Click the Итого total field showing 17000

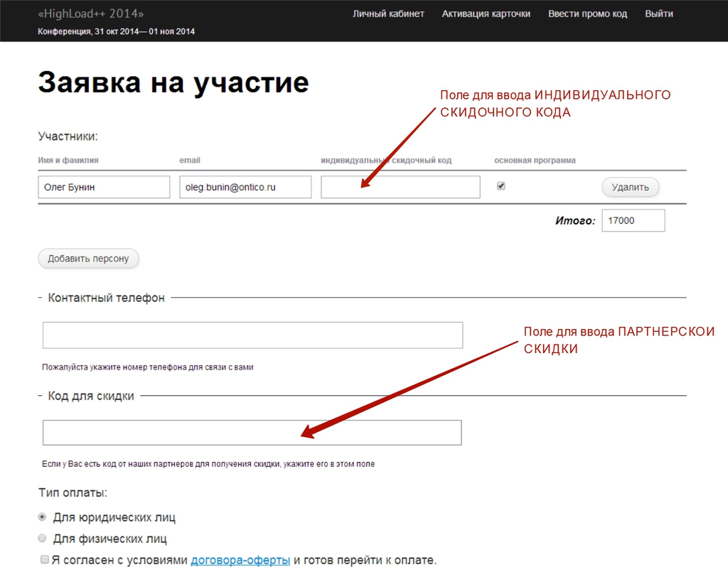tap(633, 220)
